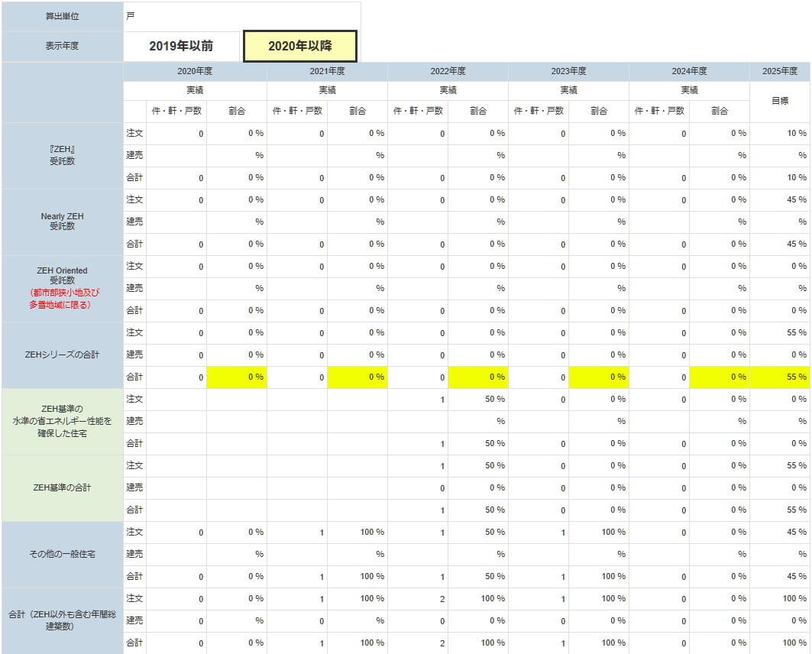Click the yellow 55 % target cell

779,377
